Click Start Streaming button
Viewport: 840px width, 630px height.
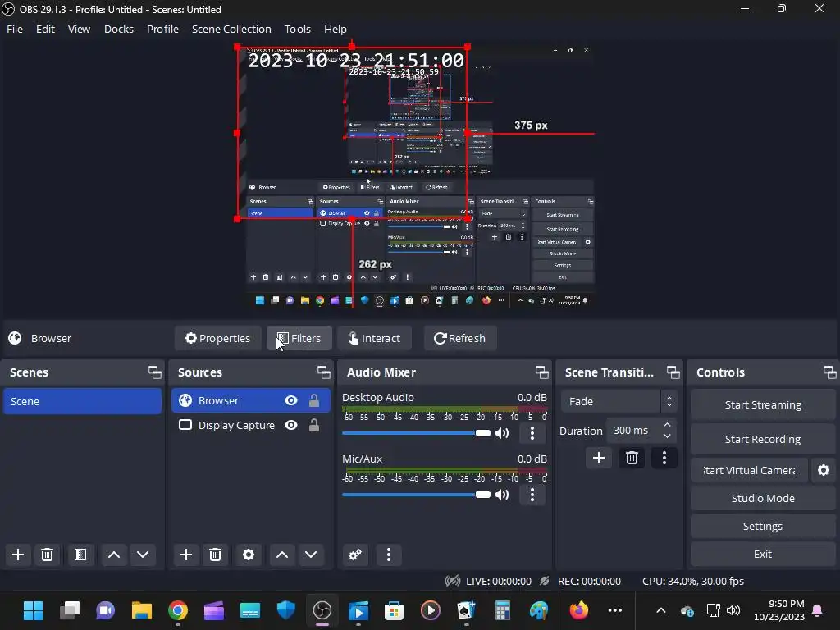(x=763, y=405)
